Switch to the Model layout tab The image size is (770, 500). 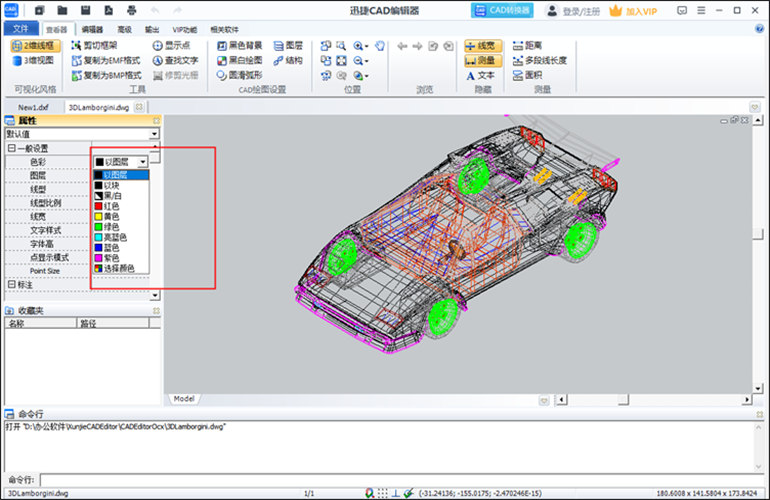[x=184, y=399]
